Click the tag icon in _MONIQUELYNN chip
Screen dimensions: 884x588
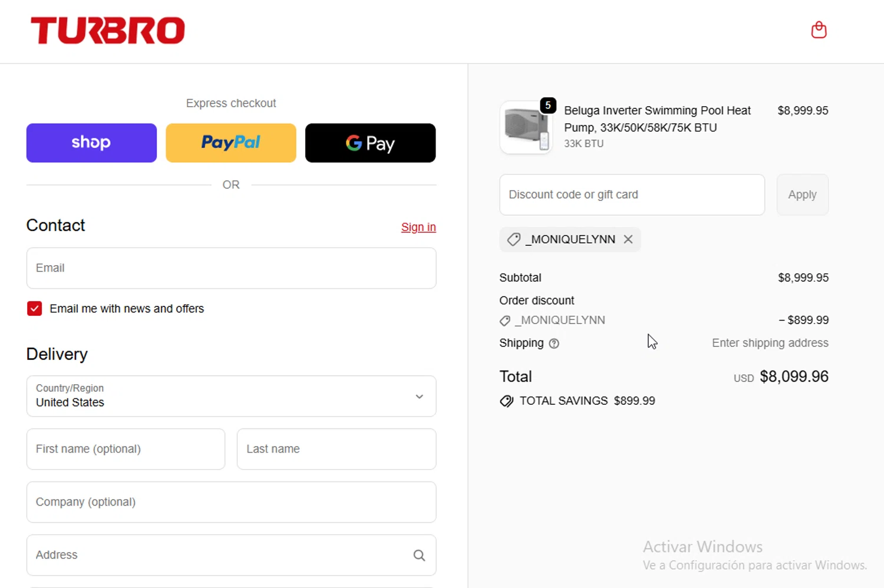(514, 239)
